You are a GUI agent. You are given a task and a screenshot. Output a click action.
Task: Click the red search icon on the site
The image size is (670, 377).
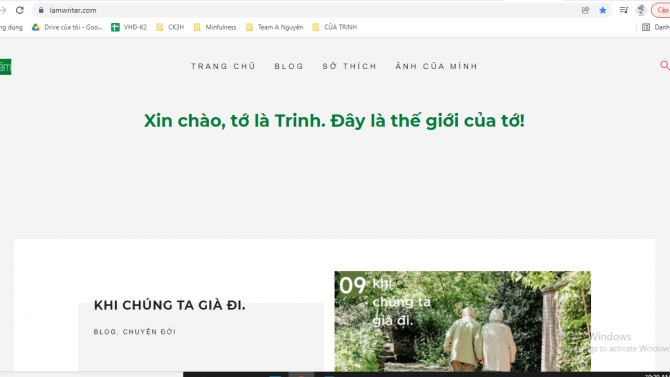click(664, 65)
